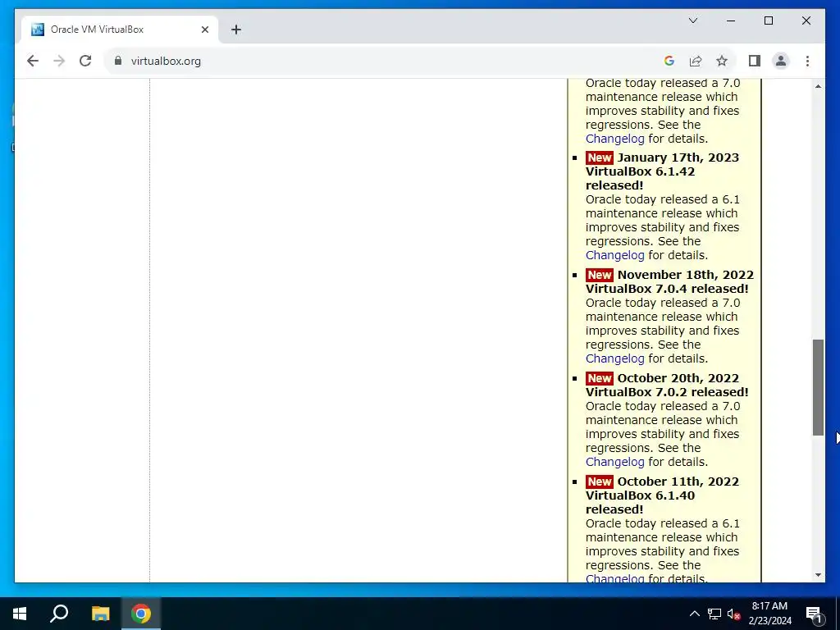
Task: Select the Oracle VM VirtualBox tab
Action: pyautogui.click(x=120, y=30)
